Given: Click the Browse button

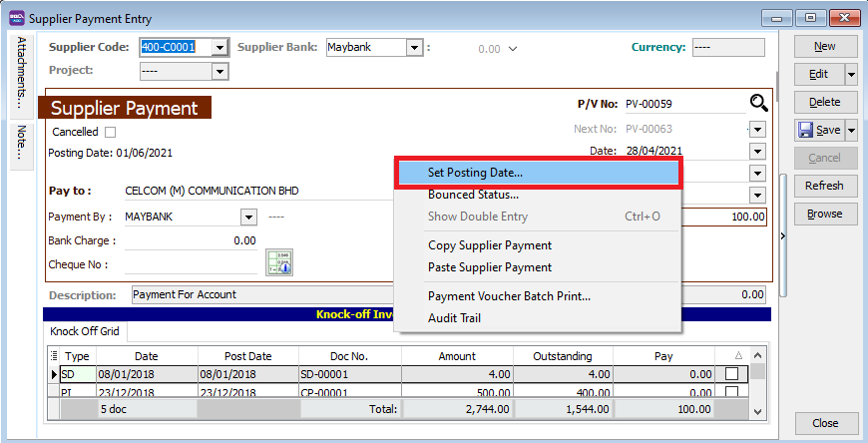Looking at the screenshot, I should pyautogui.click(x=824, y=214).
